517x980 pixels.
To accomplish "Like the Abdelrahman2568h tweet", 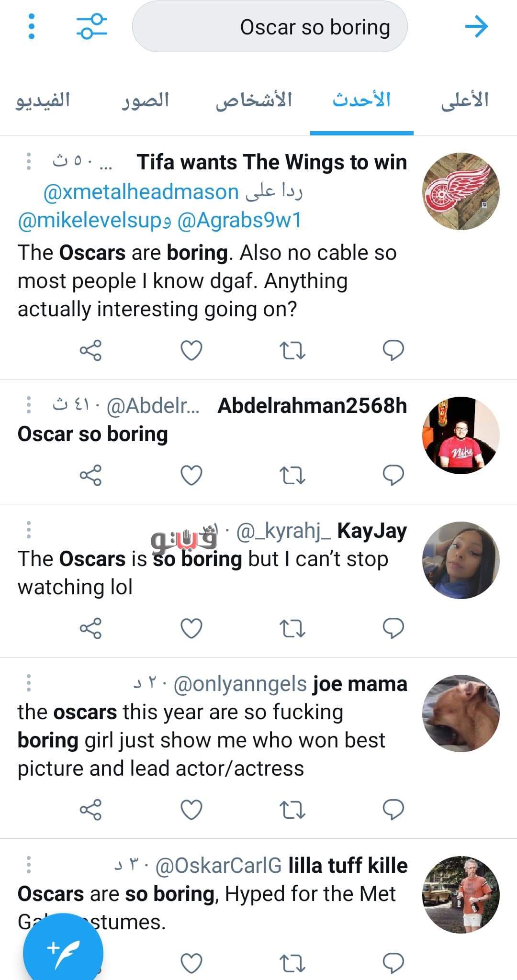I will pos(191,475).
